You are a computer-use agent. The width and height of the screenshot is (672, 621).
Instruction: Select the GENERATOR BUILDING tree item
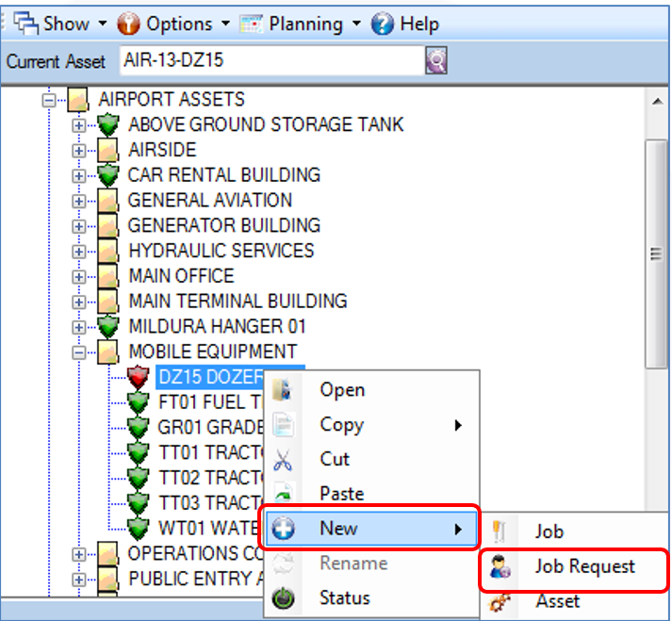tap(224, 226)
